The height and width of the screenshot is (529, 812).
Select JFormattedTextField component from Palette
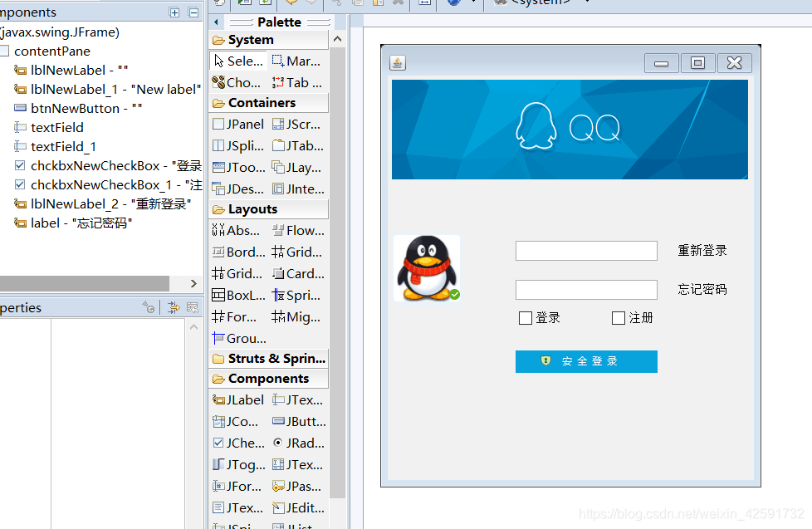[x=238, y=487]
